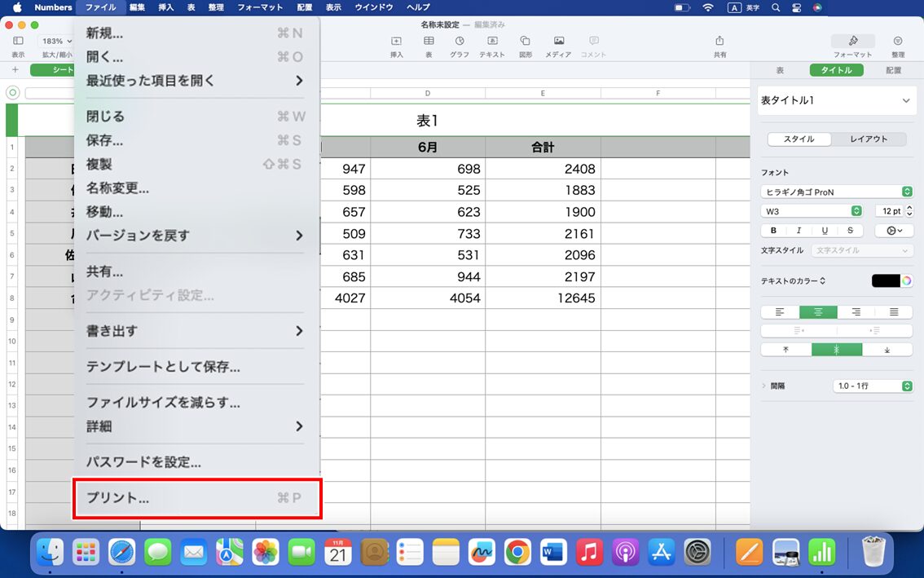Toggle bold formatting with the B button
This screenshot has height=578, width=924.
[x=772, y=230]
